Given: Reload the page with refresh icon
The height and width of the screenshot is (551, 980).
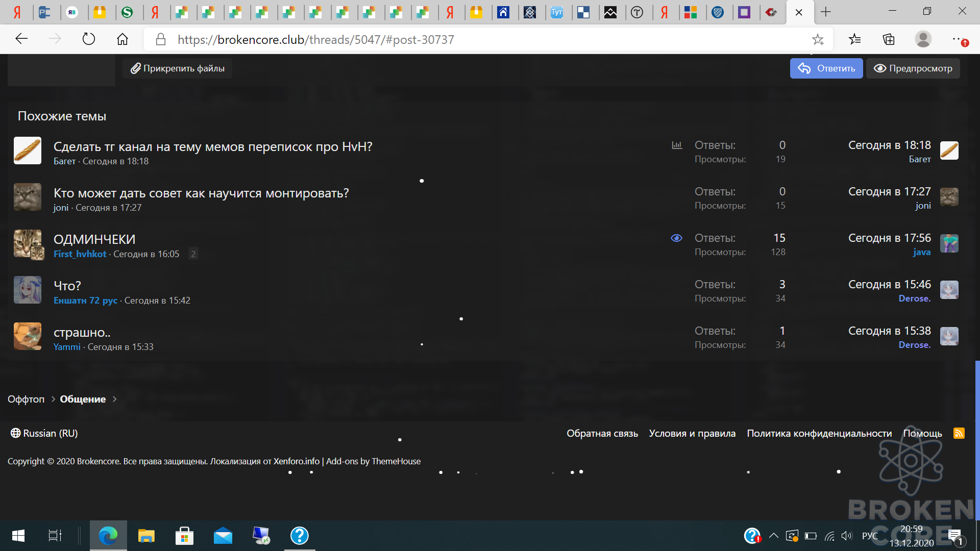Looking at the screenshot, I should point(89,39).
